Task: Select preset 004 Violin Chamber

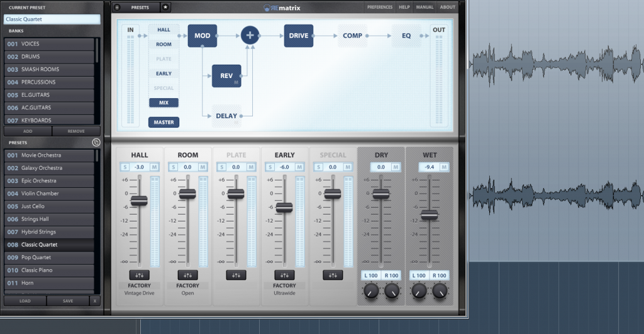Action: click(49, 194)
